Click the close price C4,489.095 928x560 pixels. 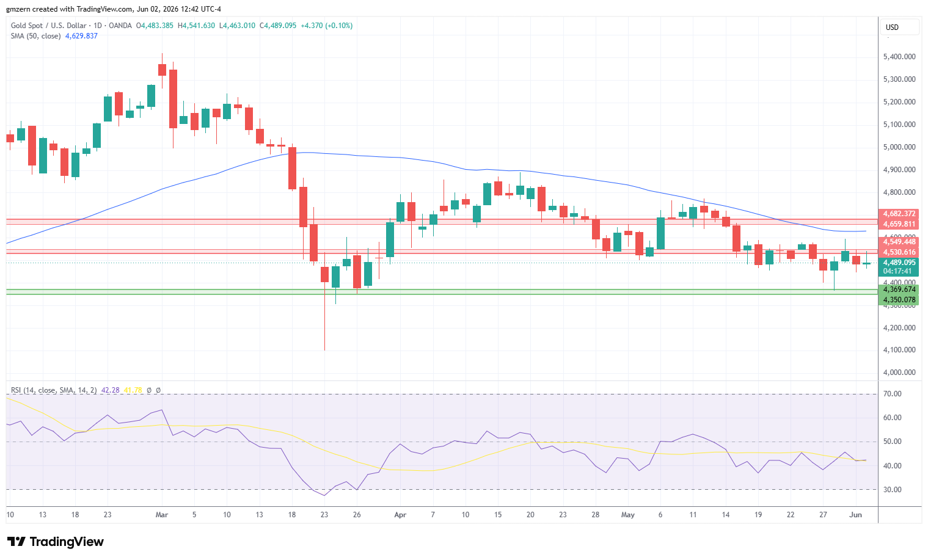[x=278, y=26]
